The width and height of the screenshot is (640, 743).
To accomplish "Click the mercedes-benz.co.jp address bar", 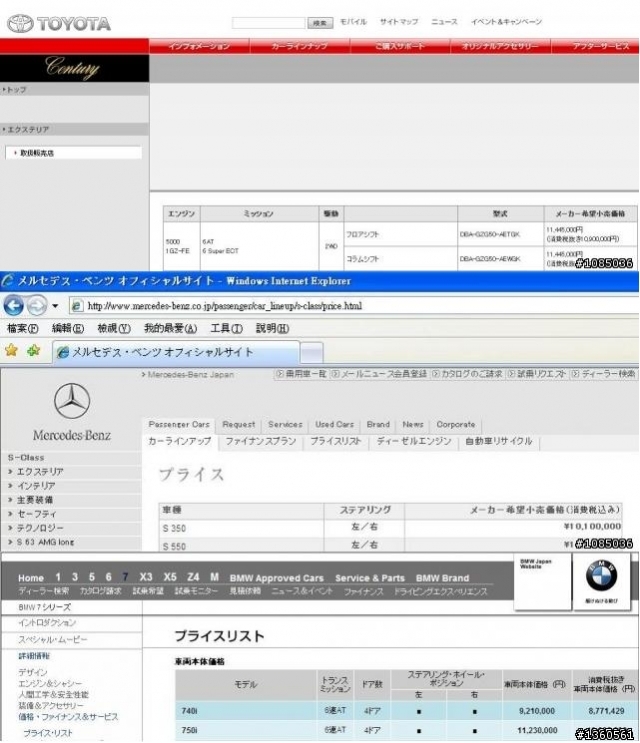I will point(353,306).
